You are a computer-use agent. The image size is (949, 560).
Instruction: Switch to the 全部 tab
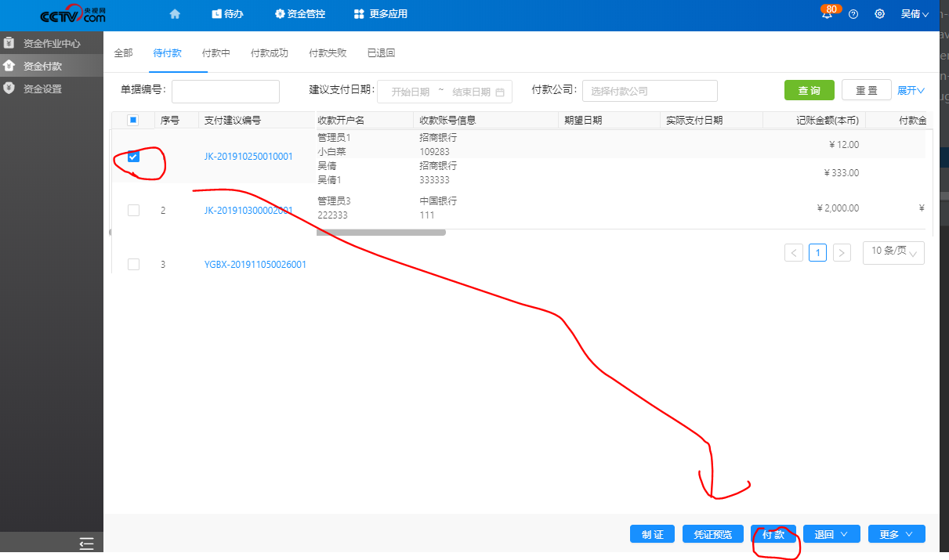(x=124, y=53)
